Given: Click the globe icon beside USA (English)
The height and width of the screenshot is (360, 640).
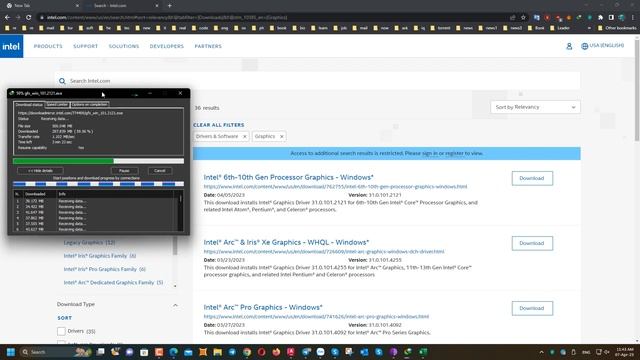Looking at the screenshot, I should (x=584, y=46).
